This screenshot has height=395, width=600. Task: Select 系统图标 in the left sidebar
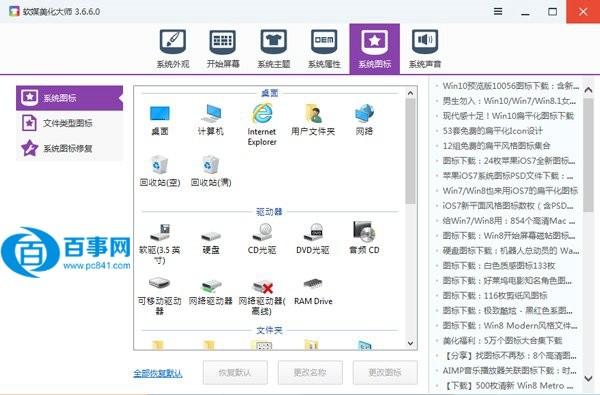pyautogui.click(x=69, y=98)
